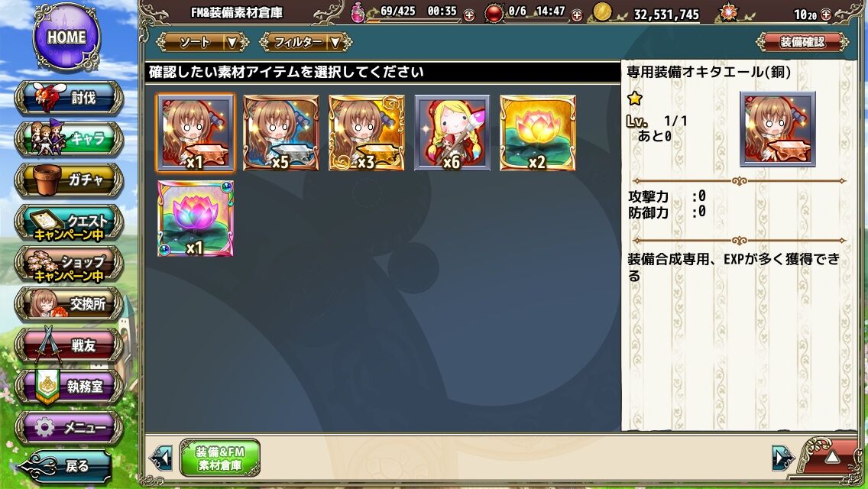
Task: Expand the bottom-right up-arrow panel
Action: pyautogui.click(x=832, y=458)
